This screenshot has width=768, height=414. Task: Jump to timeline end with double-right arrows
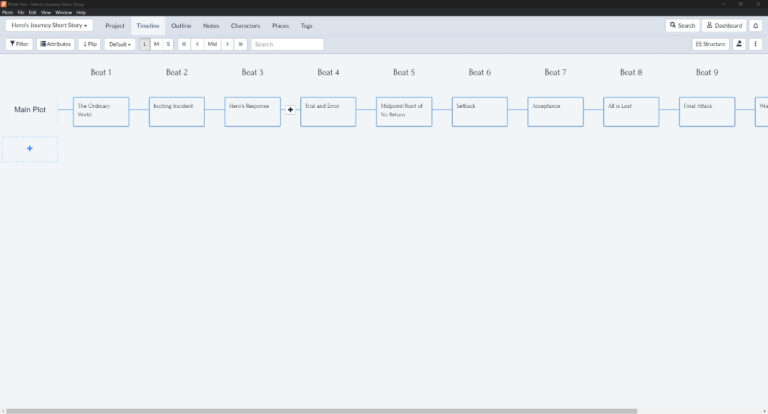point(240,44)
